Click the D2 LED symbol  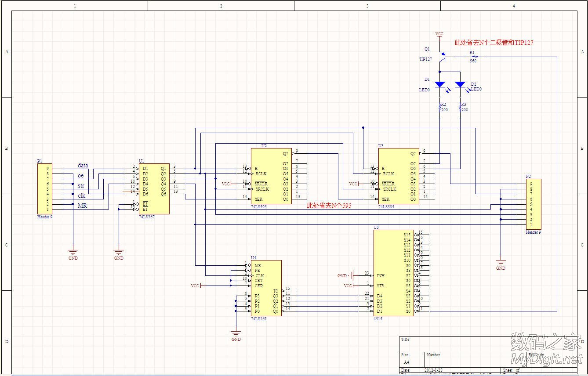pos(460,84)
